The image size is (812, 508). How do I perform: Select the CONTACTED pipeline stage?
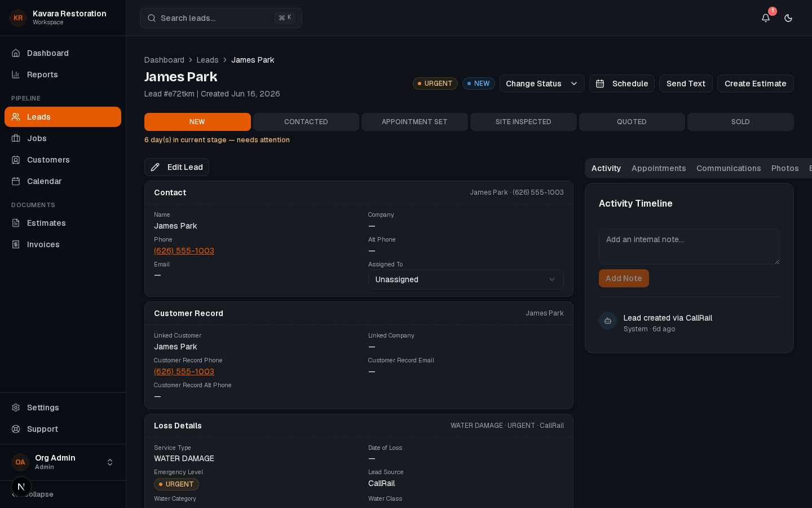click(x=306, y=122)
